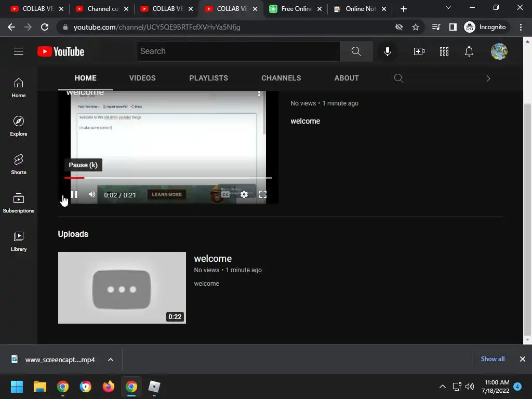The image size is (532, 399).
Task: Click the channel tabs right arrow chevron
Action: pyautogui.click(x=488, y=78)
